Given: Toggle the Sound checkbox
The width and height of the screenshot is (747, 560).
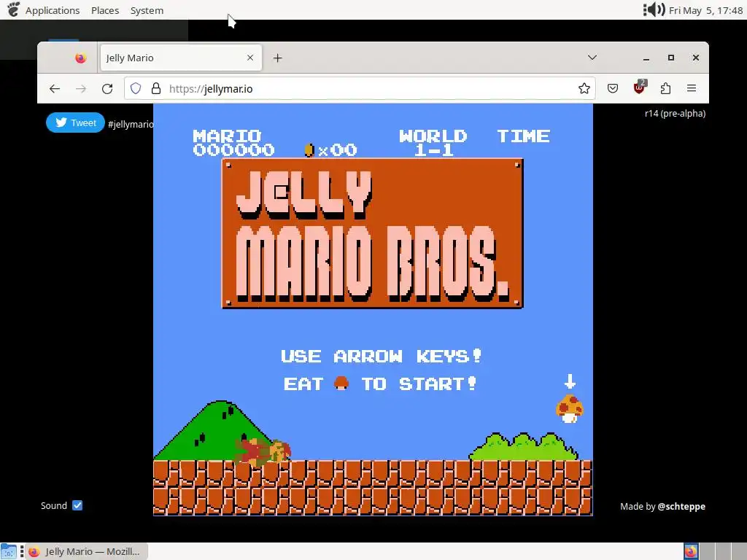Looking at the screenshot, I should [x=77, y=505].
